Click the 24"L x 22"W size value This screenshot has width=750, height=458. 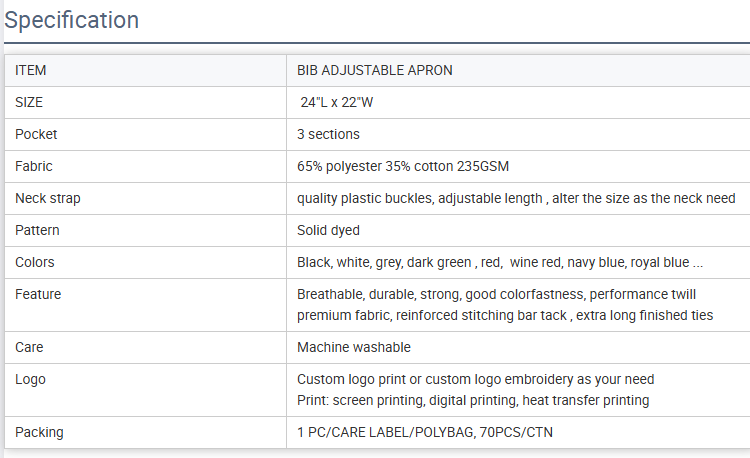(337, 102)
